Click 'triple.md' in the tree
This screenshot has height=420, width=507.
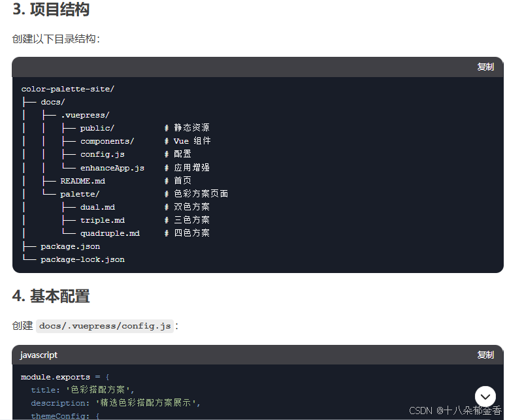[x=103, y=221]
